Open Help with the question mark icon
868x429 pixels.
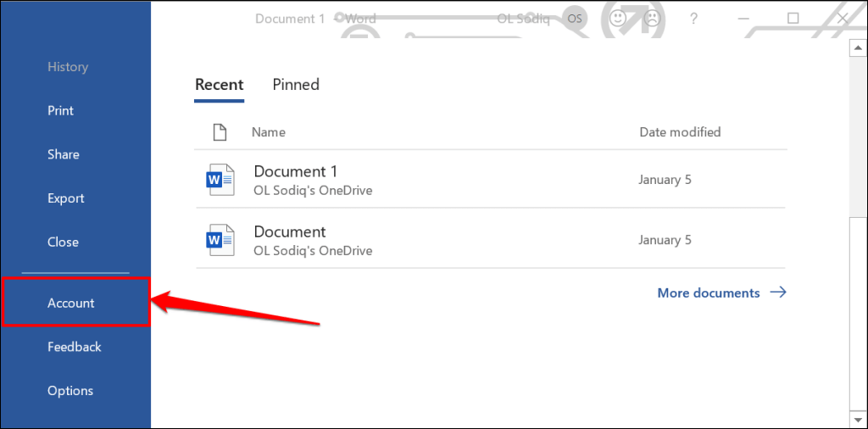(693, 19)
